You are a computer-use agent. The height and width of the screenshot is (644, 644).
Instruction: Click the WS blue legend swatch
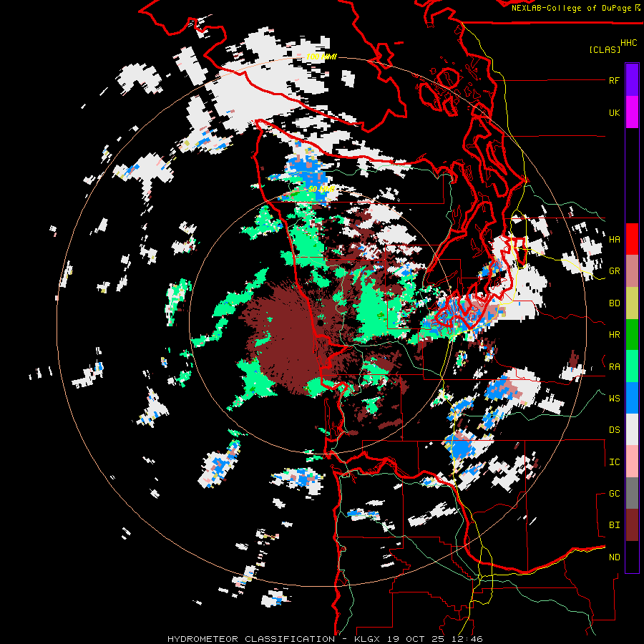(x=632, y=398)
